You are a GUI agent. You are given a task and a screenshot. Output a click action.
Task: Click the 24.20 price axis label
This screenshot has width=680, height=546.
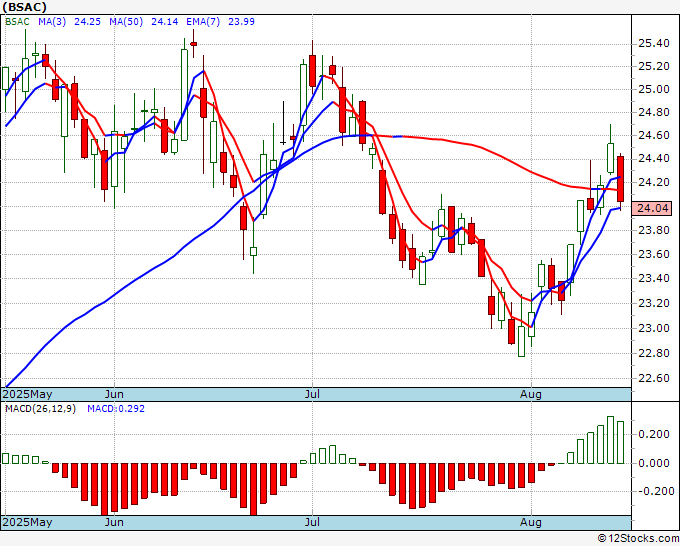(x=654, y=182)
